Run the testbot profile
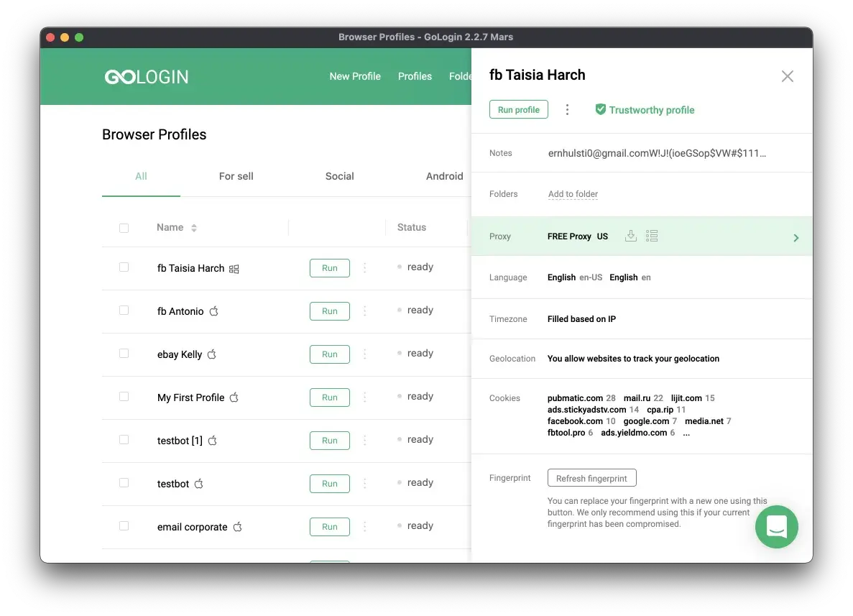The width and height of the screenshot is (853, 616). tap(330, 483)
